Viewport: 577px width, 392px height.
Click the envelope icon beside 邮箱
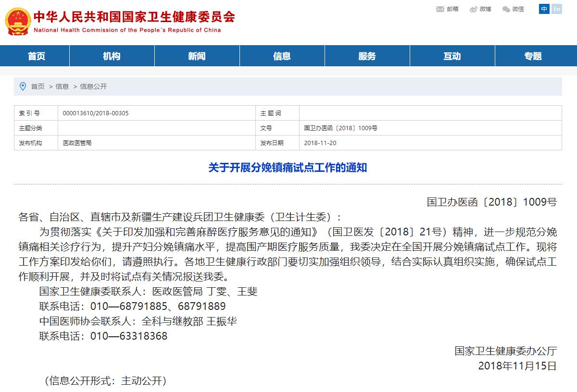point(439,9)
